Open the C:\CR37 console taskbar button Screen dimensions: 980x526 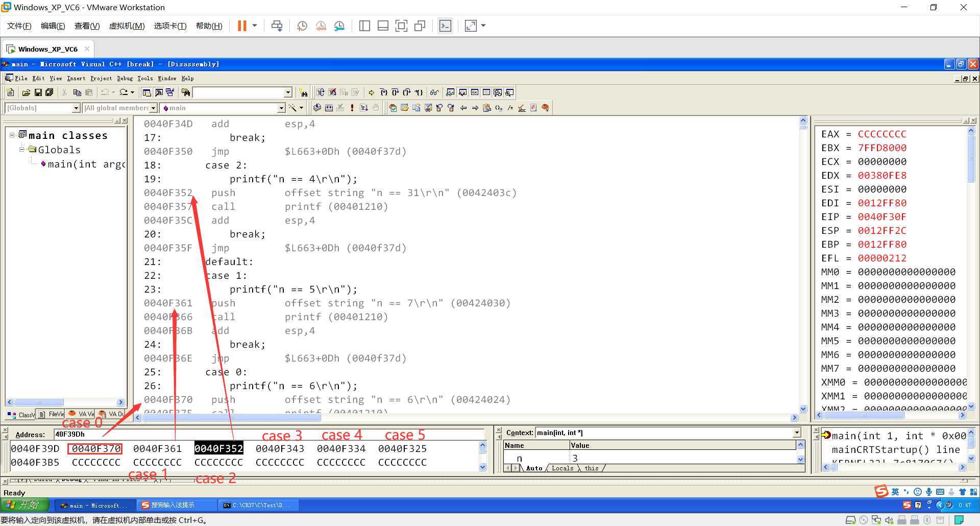pos(259,505)
